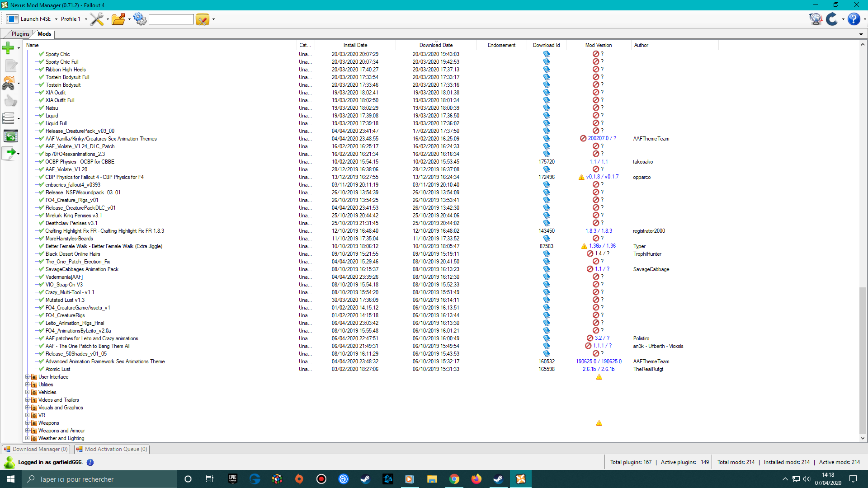Open version link v0.1.8 / v0.1.7

[602, 177]
